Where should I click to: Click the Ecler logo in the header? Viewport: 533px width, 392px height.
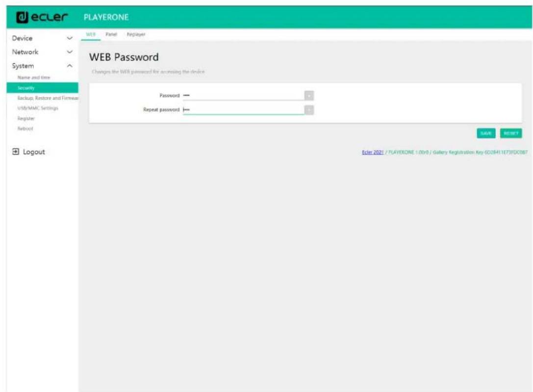pyautogui.click(x=42, y=17)
